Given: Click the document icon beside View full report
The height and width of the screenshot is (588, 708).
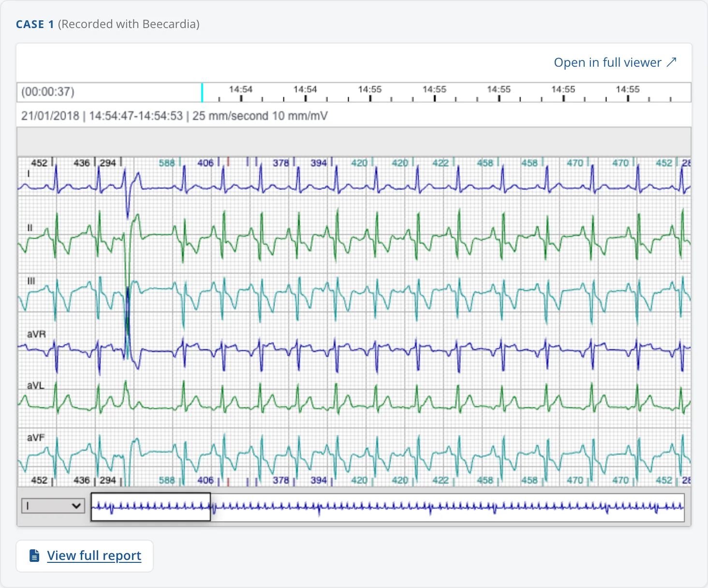Looking at the screenshot, I should click(x=34, y=556).
